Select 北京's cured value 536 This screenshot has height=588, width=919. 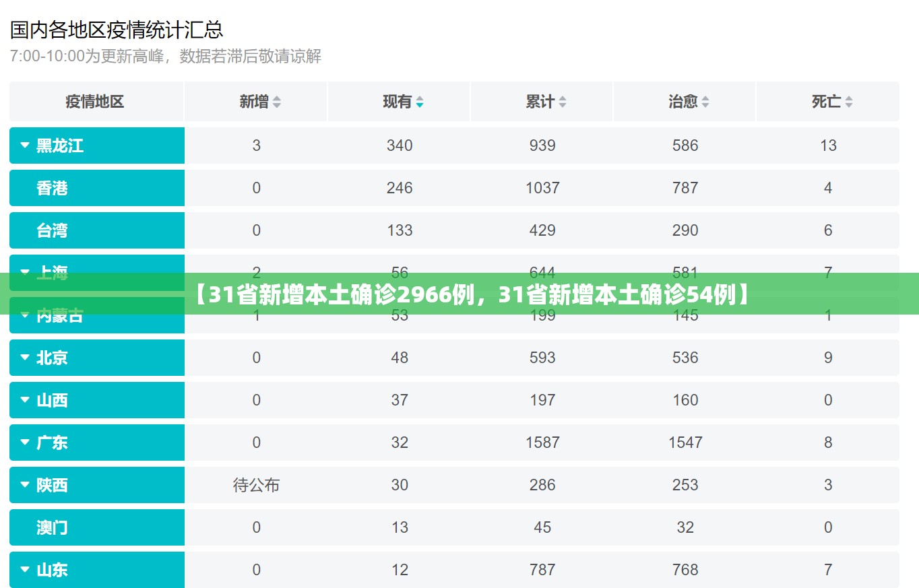[x=685, y=358]
